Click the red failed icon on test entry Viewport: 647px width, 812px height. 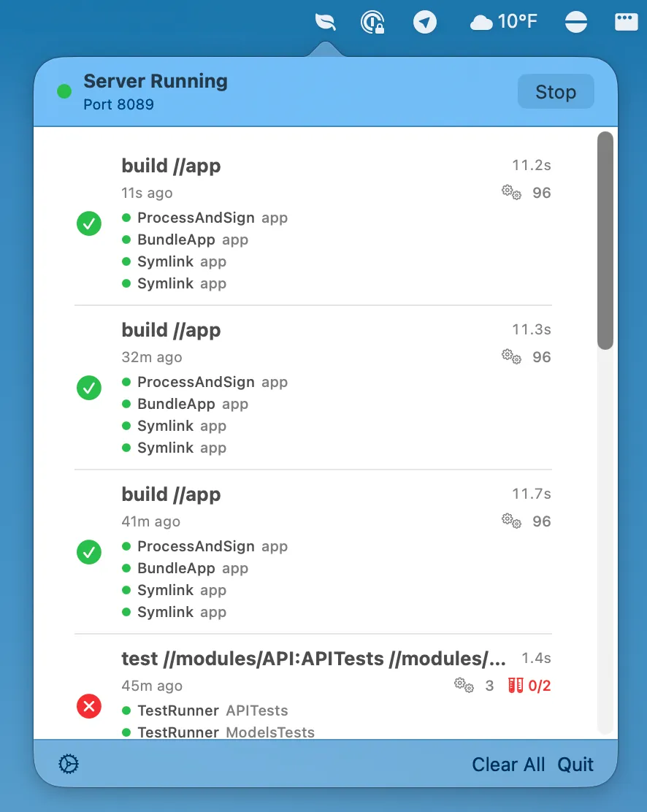89,707
